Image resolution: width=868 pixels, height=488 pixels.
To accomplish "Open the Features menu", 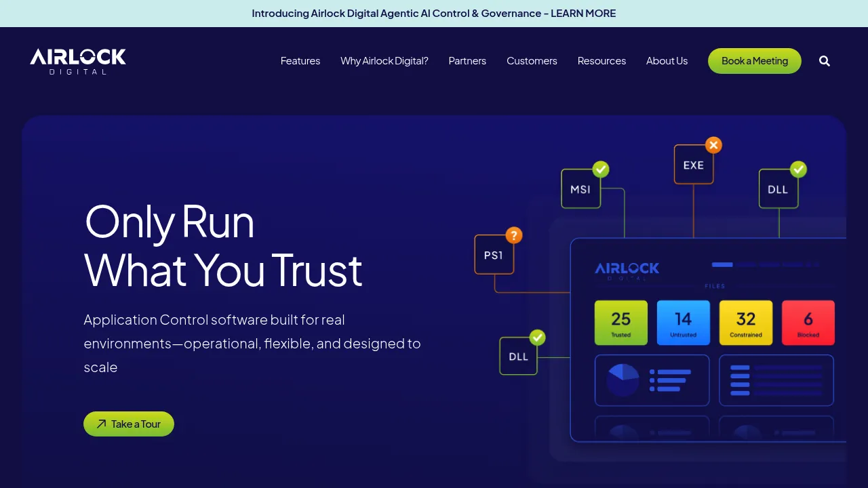I will 300,61.
